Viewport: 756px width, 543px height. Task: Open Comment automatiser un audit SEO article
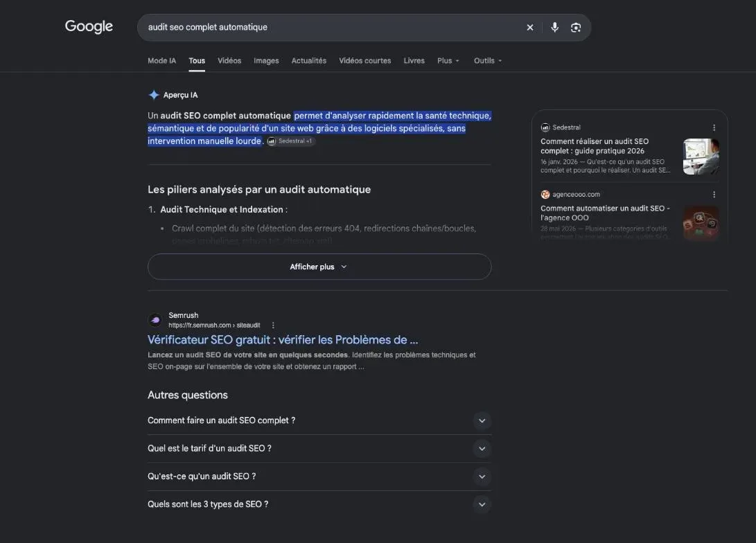(x=605, y=213)
